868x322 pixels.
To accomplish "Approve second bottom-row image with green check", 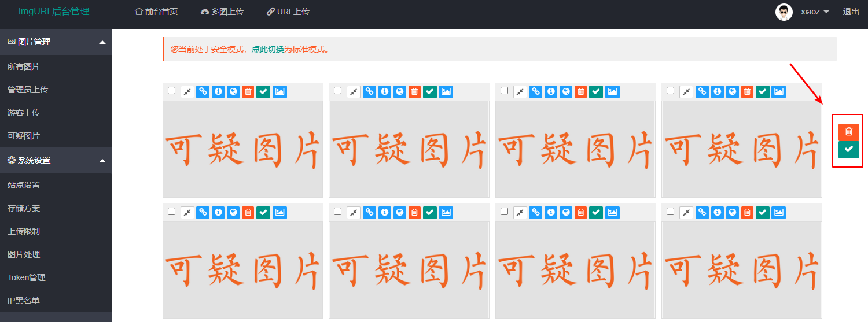I will click(x=429, y=213).
